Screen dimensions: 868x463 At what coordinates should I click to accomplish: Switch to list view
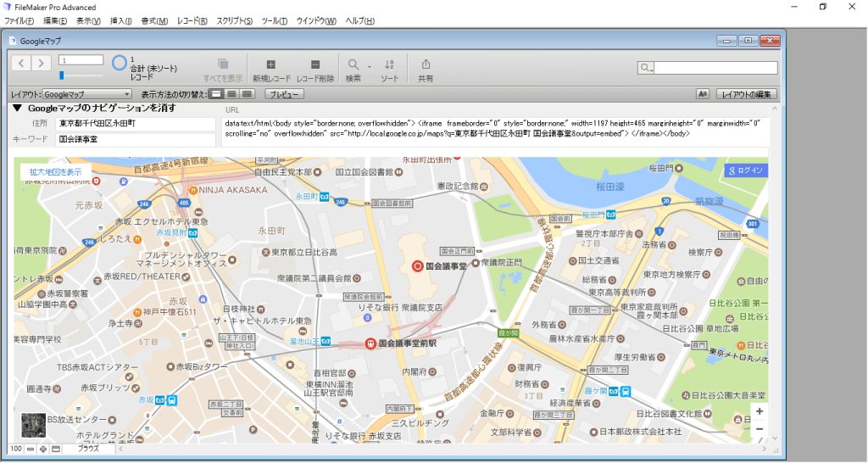coord(232,94)
